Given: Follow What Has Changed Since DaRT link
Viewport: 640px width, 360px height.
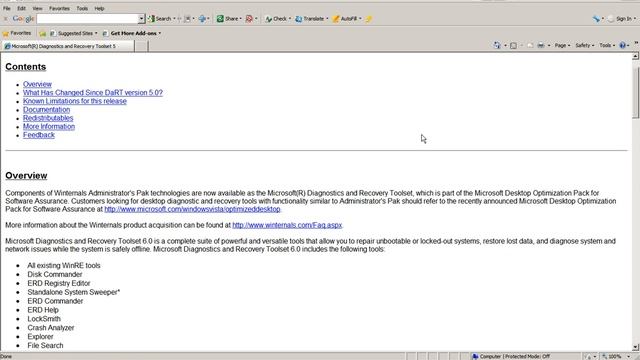Looking at the screenshot, I should (x=93, y=93).
